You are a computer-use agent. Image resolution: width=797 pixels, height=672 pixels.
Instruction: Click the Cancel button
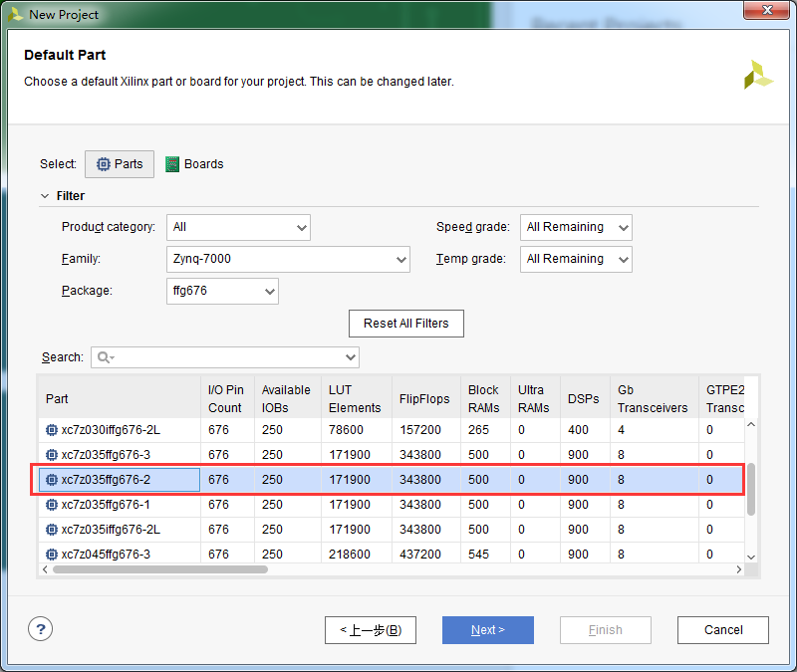[723, 630]
